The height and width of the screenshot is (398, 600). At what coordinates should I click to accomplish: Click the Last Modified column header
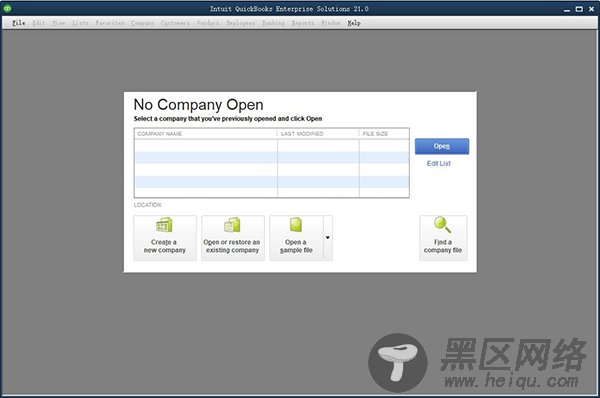[x=318, y=134]
